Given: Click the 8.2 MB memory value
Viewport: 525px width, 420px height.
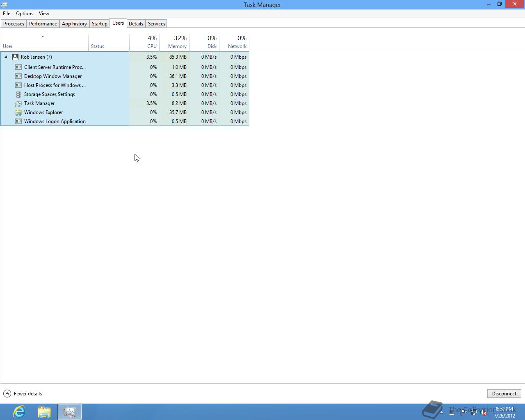Looking at the screenshot, I should [x=179, y=103].
